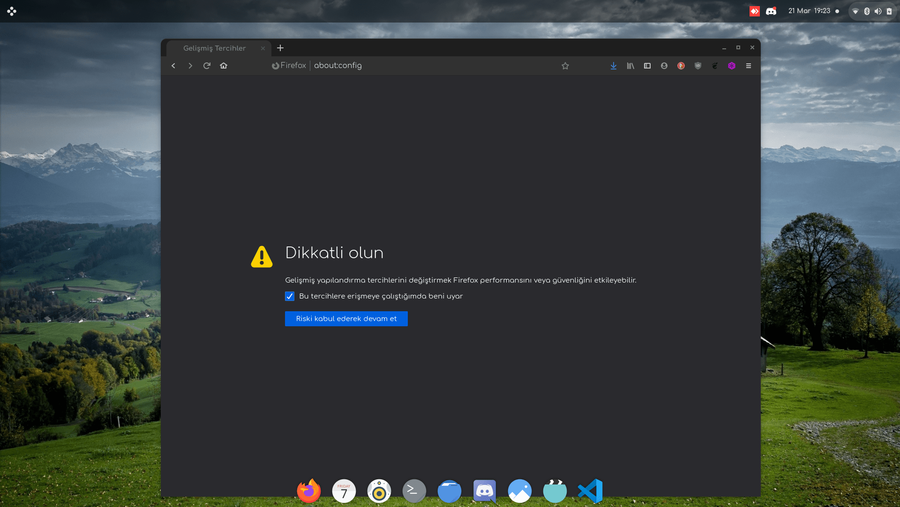This screenshot has width=900, height=507.
Task: Toggle the sidebar view icon
Action: (x=647, y=65)
